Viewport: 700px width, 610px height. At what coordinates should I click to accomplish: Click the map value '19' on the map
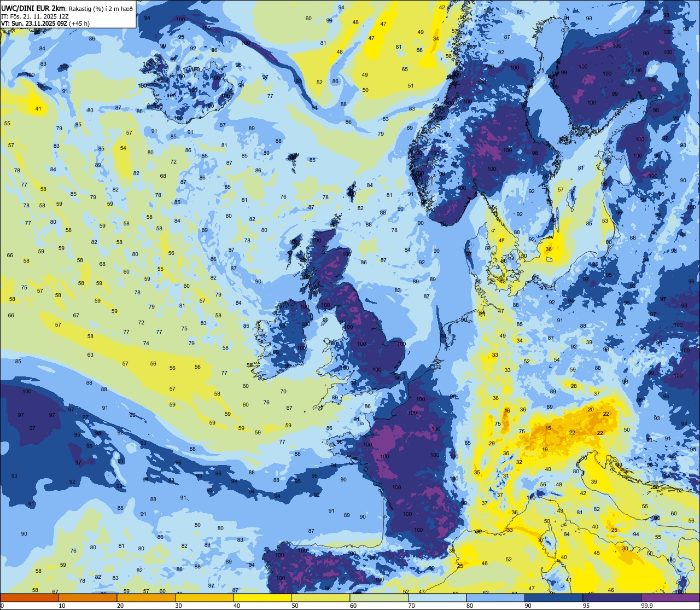(x=545, y=450)
